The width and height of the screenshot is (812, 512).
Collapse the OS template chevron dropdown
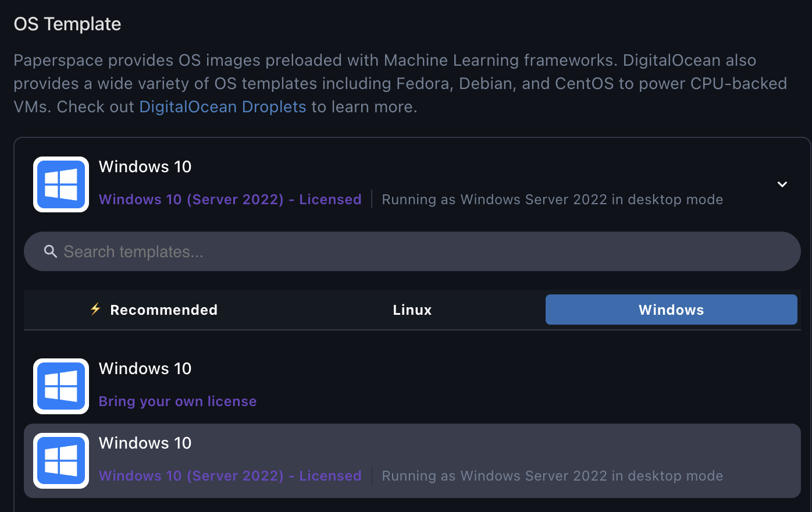(782, 184)
